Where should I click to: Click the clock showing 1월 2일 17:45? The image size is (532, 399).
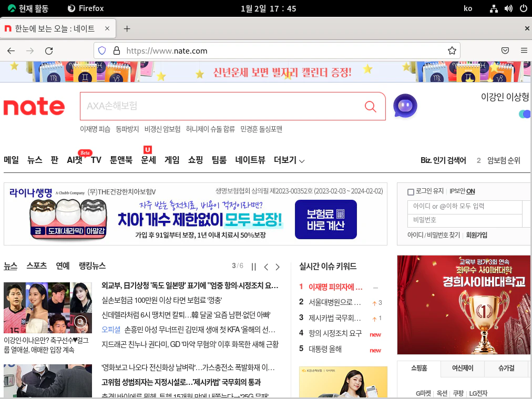pos(269,8)
